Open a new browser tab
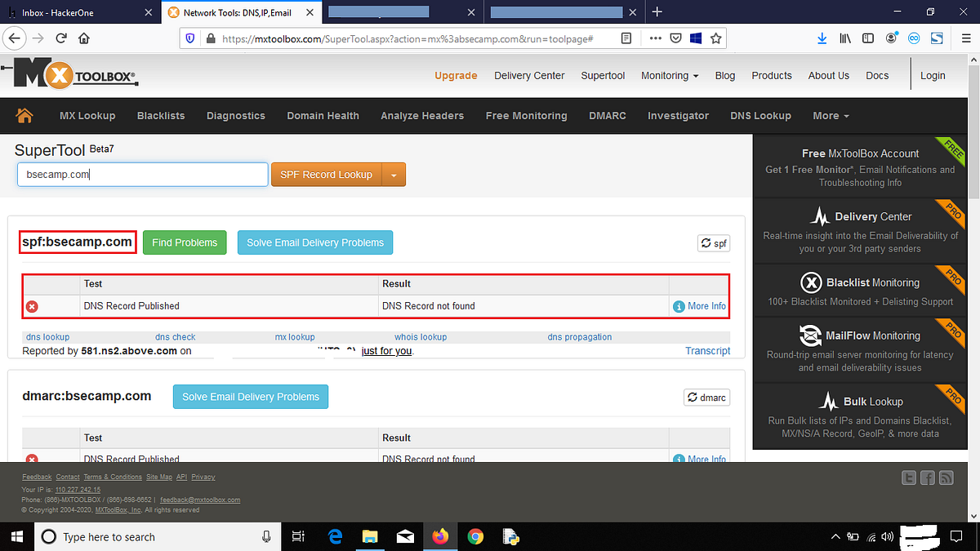Screen dimensions: 980x551 point(657,12)
